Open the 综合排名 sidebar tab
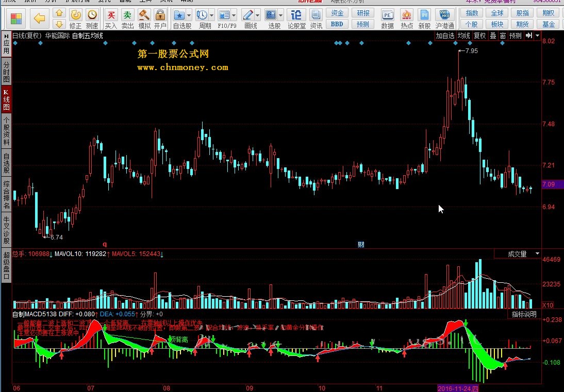This screenshot has height=392, width=564. point(7,194)
